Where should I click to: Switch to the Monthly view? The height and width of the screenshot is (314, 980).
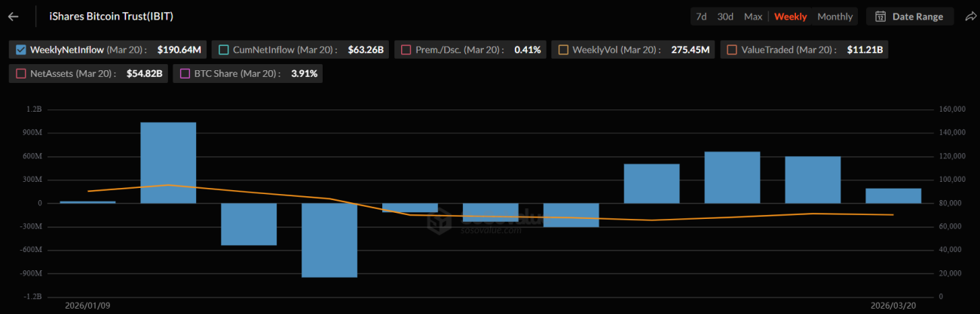(835, 17)
